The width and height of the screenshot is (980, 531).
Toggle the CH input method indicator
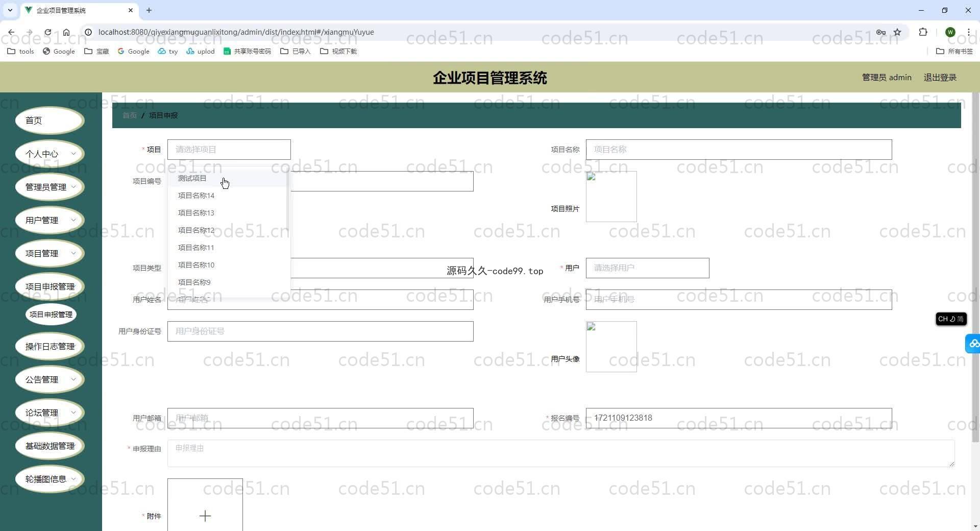click(x=951, y=319)
